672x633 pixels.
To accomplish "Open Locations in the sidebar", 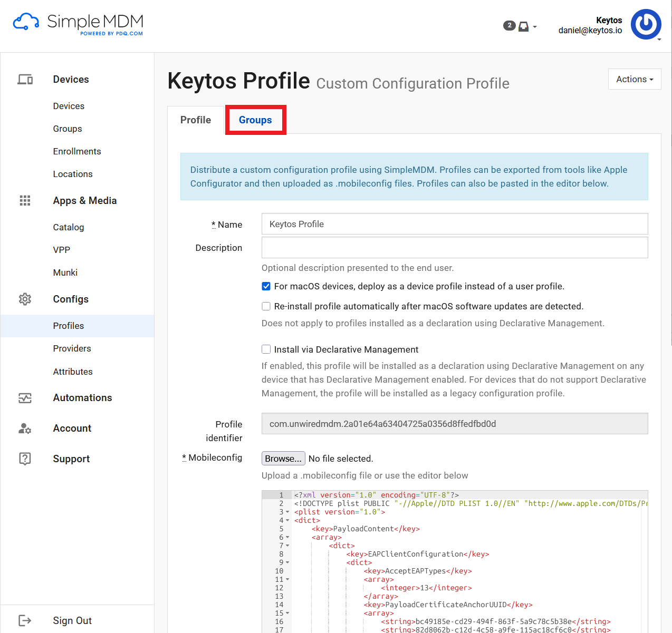I will [x=73, y=174].
